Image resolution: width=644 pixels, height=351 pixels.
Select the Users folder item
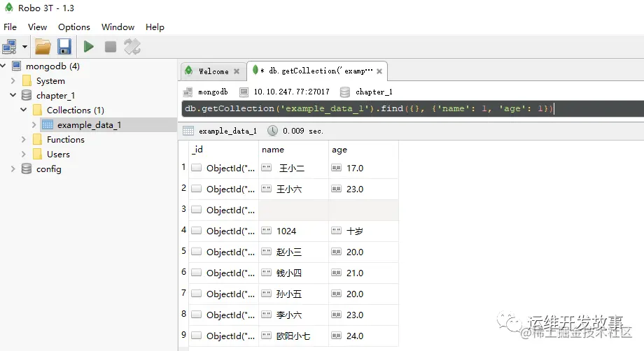[x=58, y=155]
